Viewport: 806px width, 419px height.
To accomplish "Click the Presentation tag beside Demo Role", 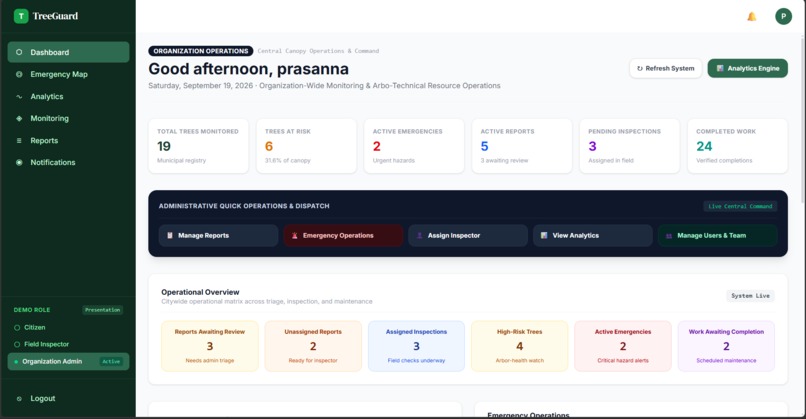I will pos(103,310).
